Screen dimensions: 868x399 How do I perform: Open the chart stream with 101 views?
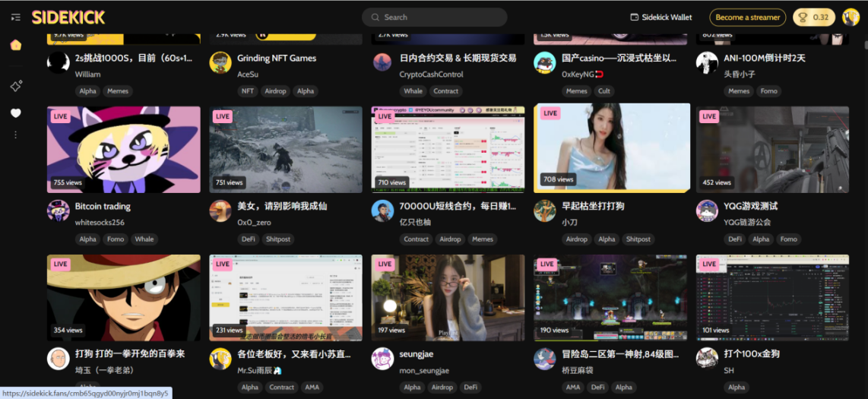tap(772, 298)
